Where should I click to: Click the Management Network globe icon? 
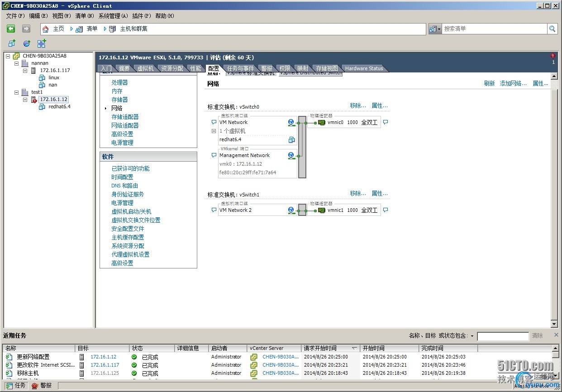291,156
